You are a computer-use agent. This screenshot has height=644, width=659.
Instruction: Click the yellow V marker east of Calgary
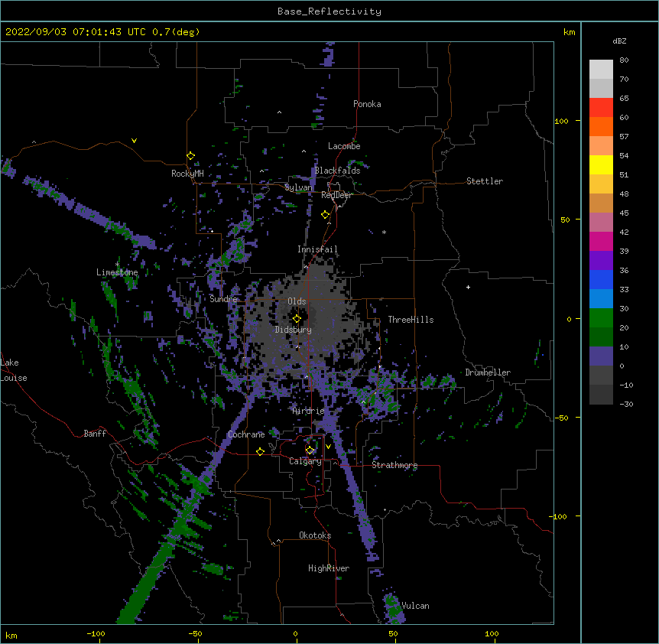coord(328,447)
